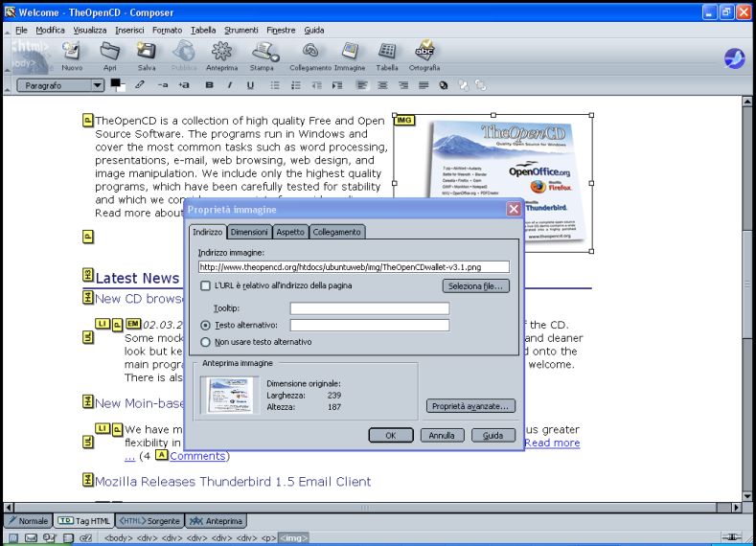Outdent the paragraph
Image resolution: width=756 pixels, height=546 pixels.
pos(316,85)
